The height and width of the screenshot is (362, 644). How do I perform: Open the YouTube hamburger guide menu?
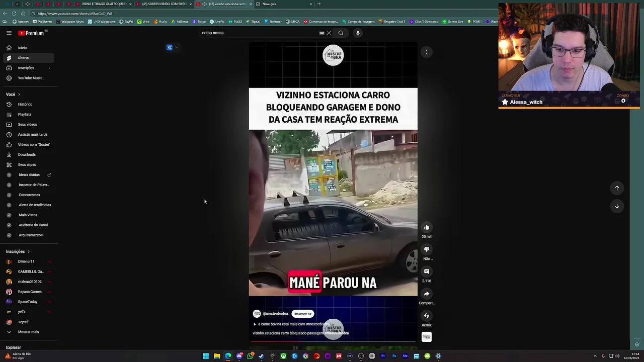tap(9, 33)
